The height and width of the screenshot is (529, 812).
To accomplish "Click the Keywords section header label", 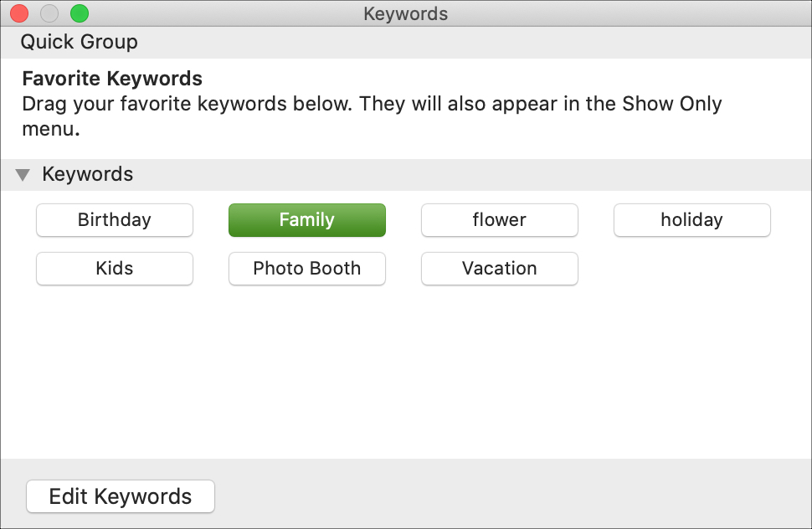I will pyautogui.click(x=88, y=174).
